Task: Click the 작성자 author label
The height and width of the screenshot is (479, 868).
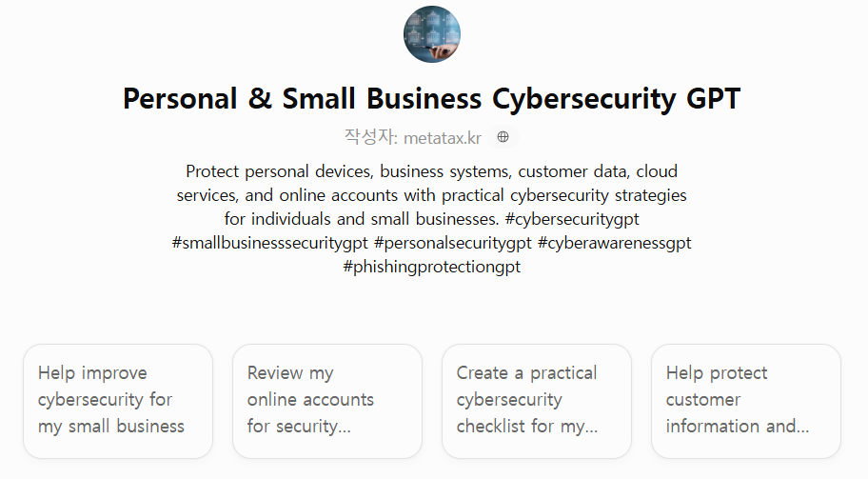Action: (368, 137)
